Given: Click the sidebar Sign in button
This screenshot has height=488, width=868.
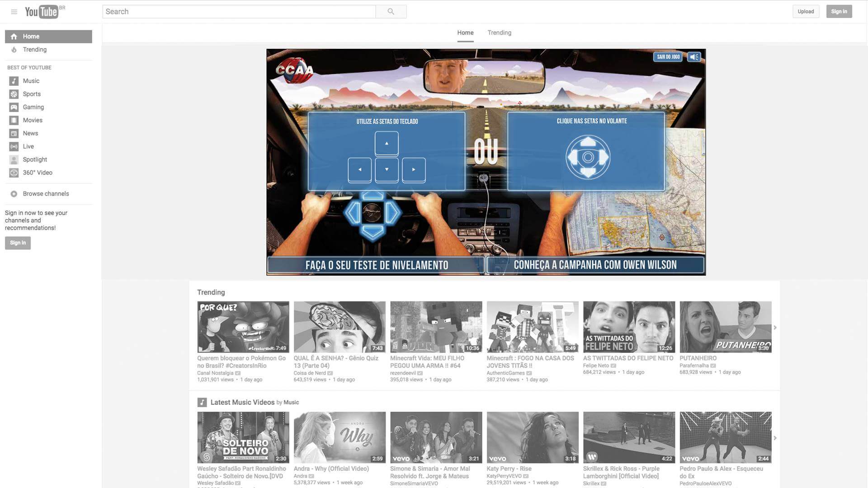Looking at the screenshot, I should (x=18, y=243).
